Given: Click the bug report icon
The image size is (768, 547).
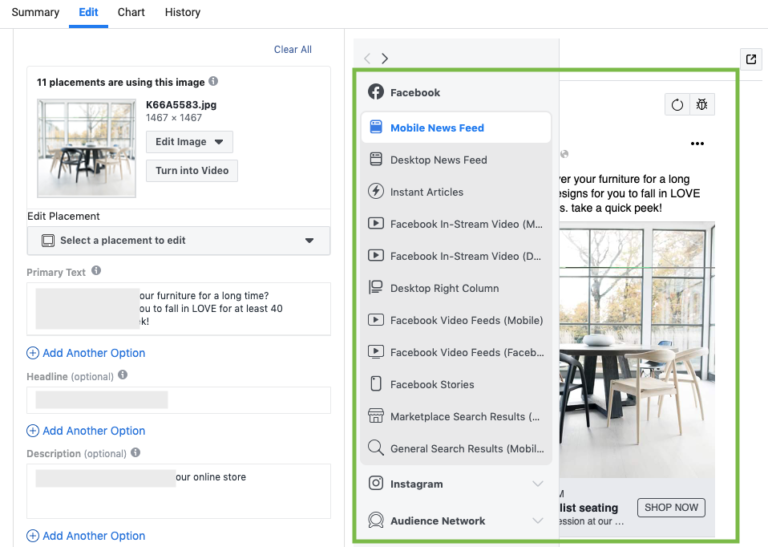Looking at the screenshot, I should (x=702, y=104).
